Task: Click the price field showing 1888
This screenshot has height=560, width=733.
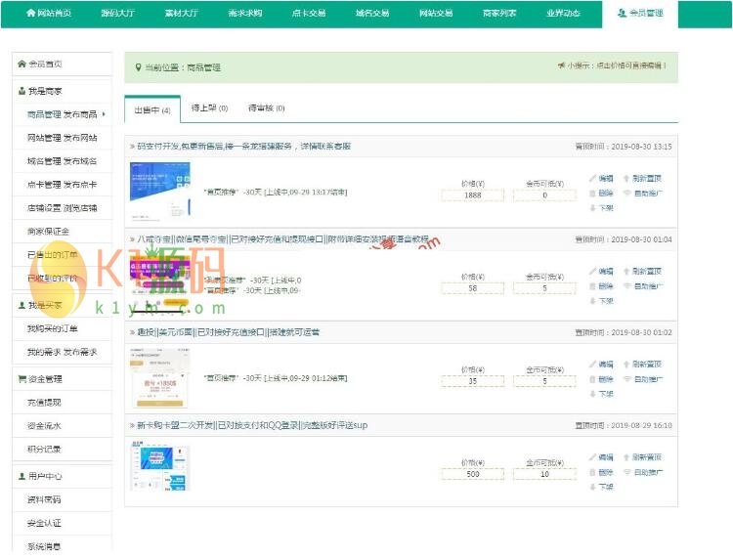Action: click(473, 195)
